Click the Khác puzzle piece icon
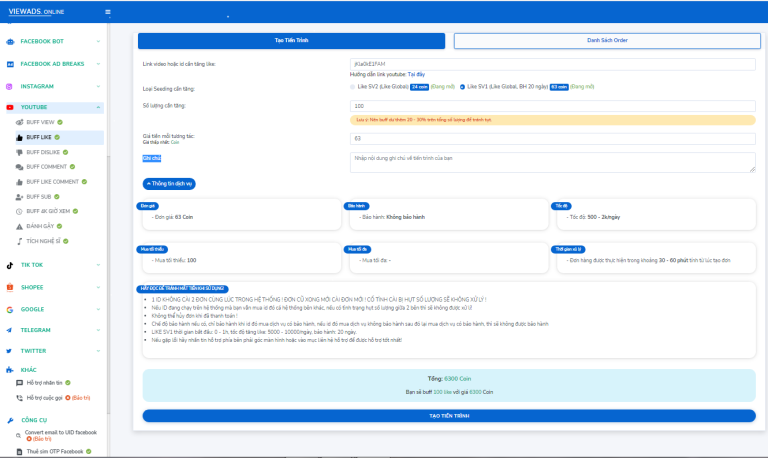The image size is (768, 458). coord(10,370)
